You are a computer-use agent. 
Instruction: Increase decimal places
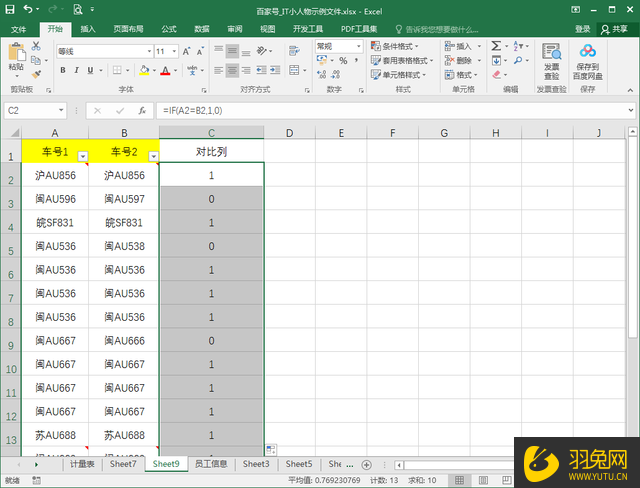tap(322, 74)
